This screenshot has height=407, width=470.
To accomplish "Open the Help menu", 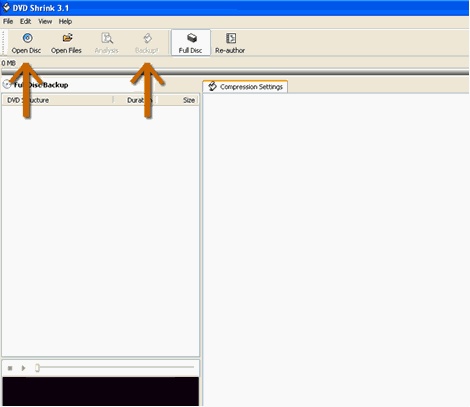I will [x=65, y=22].
